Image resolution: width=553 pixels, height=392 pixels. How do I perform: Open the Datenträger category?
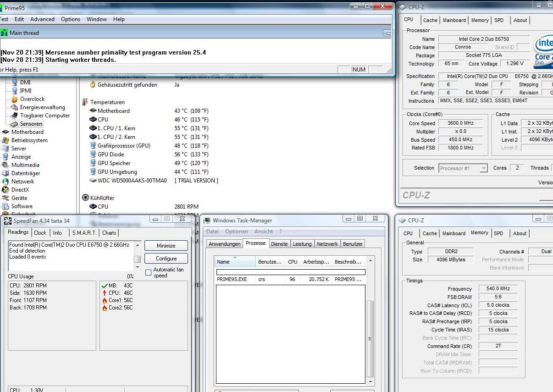(x=26, y=173)
